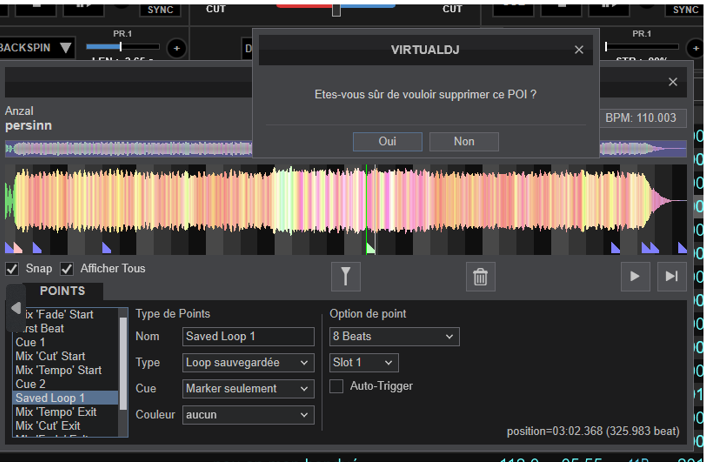Viewport: 705px width, 462px height.
Task: Toggle the Afficher Tous checkbox
Action: [67, 269]
